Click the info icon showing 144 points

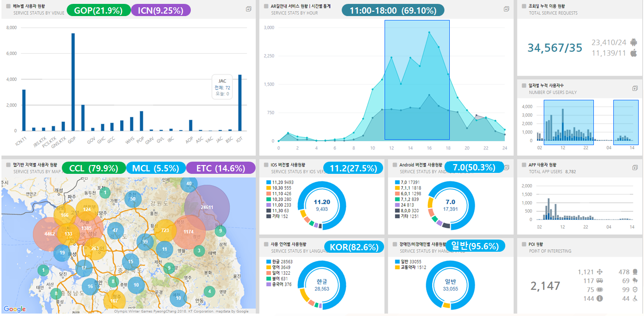pos(600,298)
